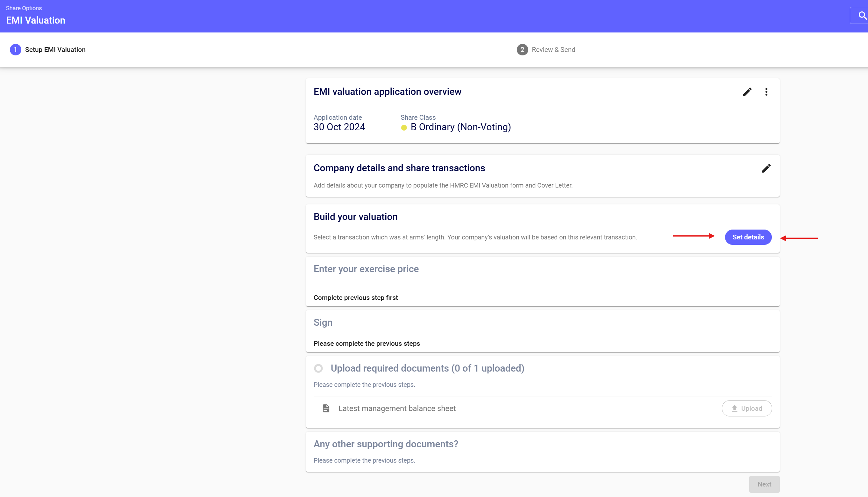Click the step 1 number circle

point(15,50)
